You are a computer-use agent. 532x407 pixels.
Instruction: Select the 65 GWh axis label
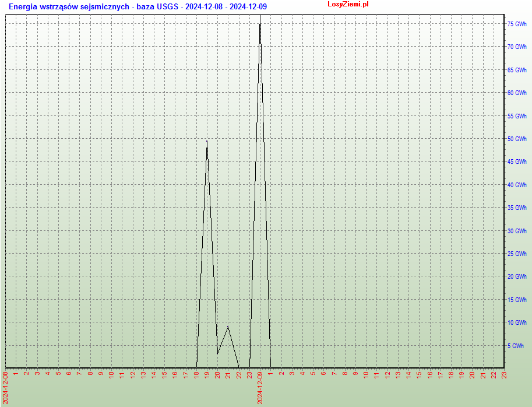(x=516, y=70)
